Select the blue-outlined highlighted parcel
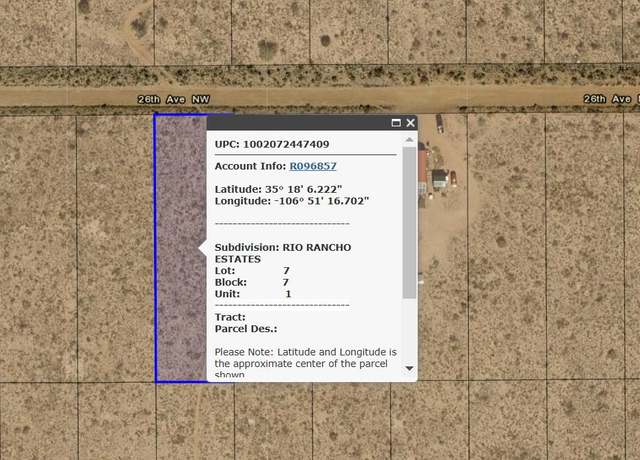640x460 pixels. [181, 248]
